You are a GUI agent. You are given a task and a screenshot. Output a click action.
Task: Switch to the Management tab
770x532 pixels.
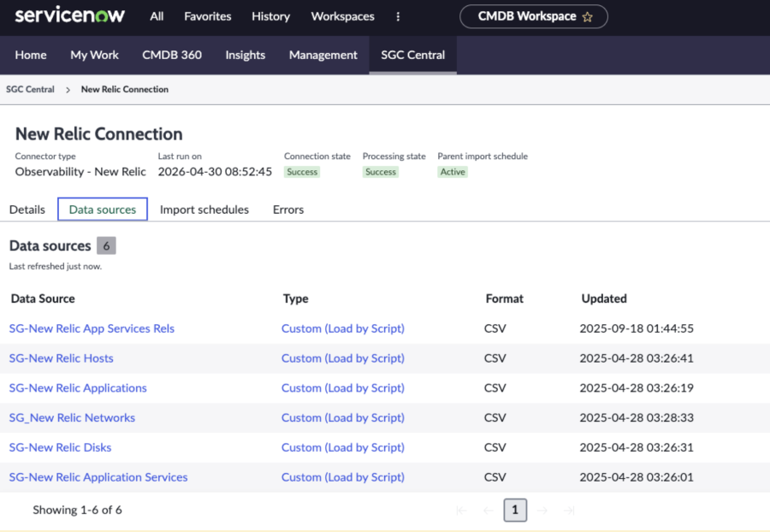[x=323, y=55]
